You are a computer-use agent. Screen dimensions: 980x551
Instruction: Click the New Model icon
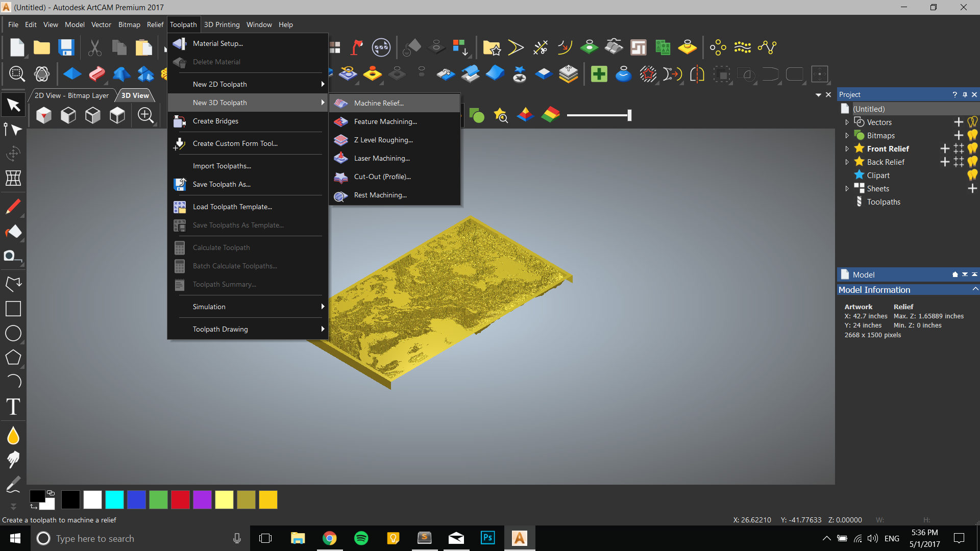17,47
